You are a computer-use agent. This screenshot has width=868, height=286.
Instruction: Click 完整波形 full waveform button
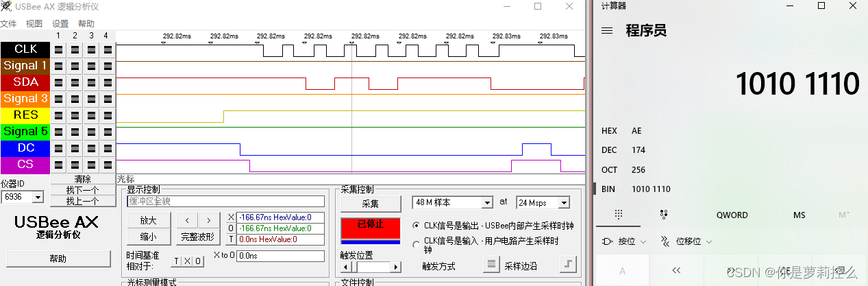(198, 237)
